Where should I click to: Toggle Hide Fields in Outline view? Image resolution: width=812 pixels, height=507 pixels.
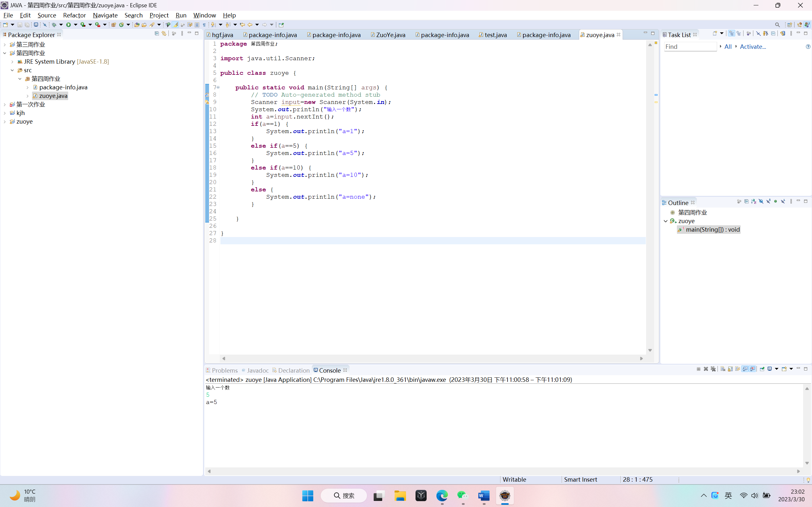pyautogui.click(x=761, y=202)
